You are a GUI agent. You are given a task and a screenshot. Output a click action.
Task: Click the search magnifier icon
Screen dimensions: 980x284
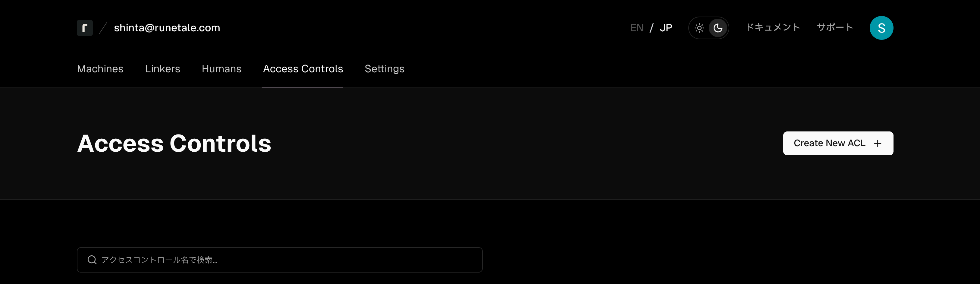pyautogui.click(x=92, y=260)
